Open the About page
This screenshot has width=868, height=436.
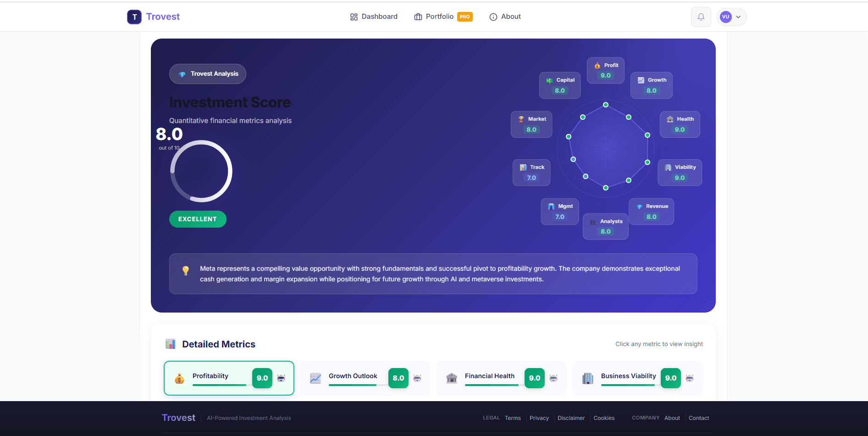504,17
